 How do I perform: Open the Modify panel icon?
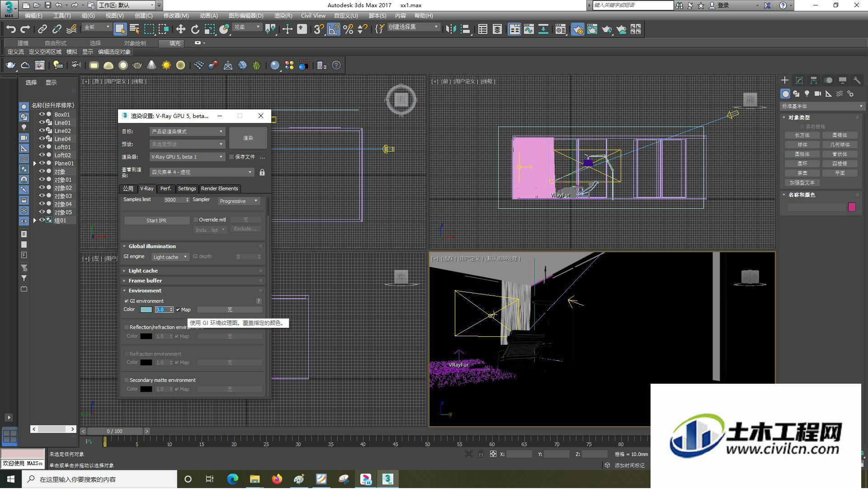point(799,80)
